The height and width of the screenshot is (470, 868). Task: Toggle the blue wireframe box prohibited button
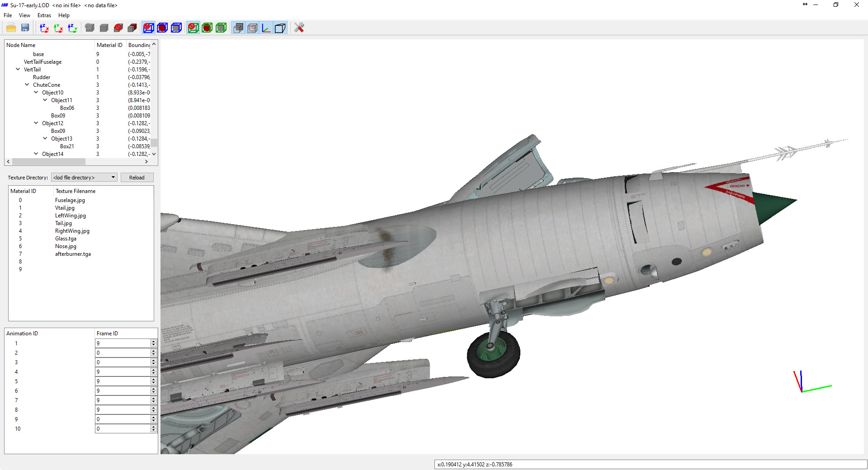click(148, 28)
